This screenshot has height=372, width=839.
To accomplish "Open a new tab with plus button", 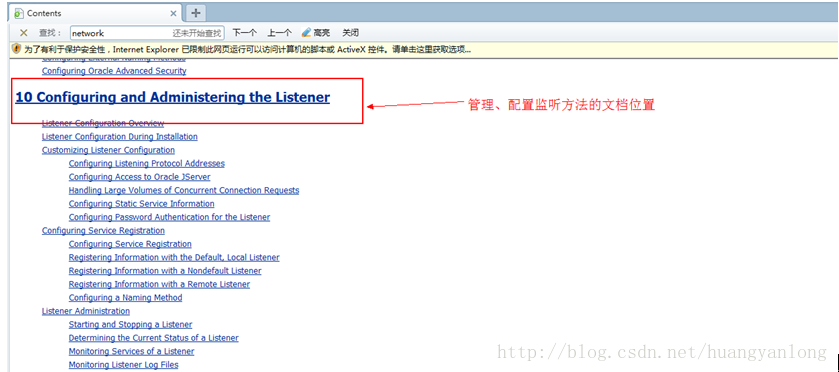I will (195, 13).
